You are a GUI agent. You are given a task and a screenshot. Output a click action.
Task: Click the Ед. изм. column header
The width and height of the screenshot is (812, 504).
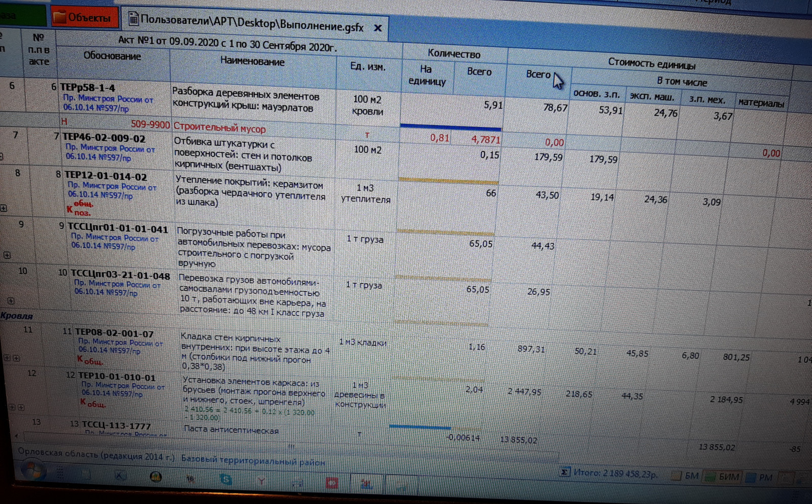pos(368,66)
